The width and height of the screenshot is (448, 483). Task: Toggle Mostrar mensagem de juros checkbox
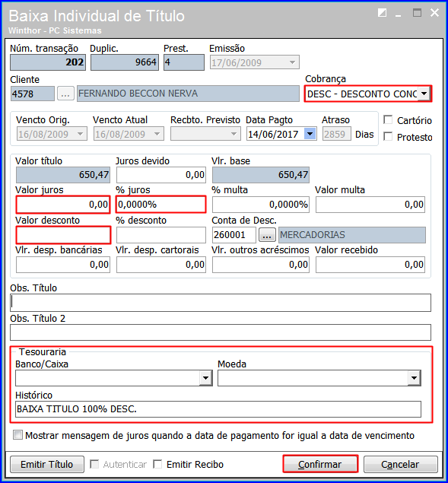(x=17, y=435)
